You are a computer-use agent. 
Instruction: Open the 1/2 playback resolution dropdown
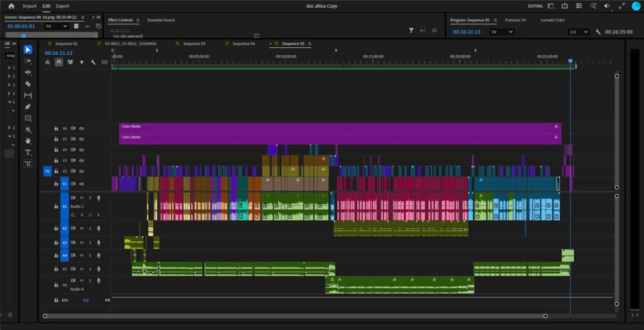tap(579, 31)
